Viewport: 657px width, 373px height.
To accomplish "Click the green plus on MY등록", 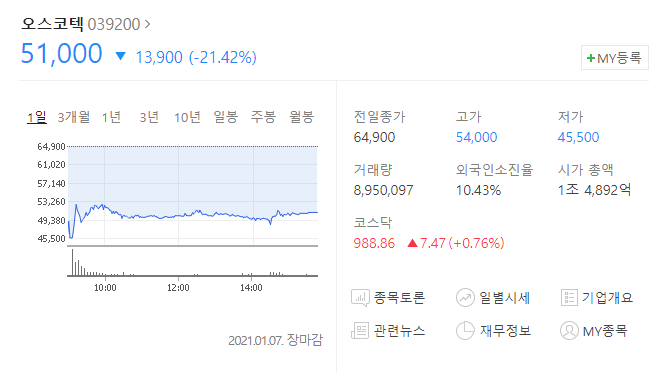I will coord(591,58).
